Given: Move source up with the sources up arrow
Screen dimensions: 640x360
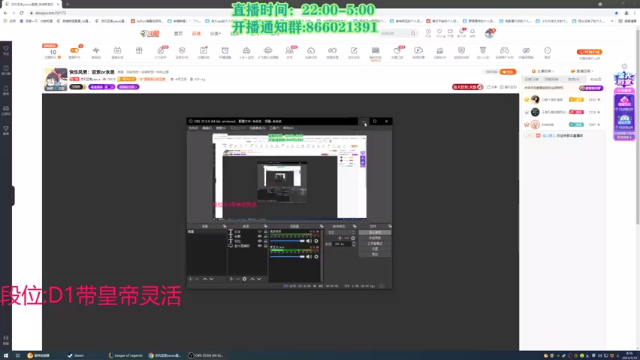Looking at the screenshot, I should tap(252, 279).
